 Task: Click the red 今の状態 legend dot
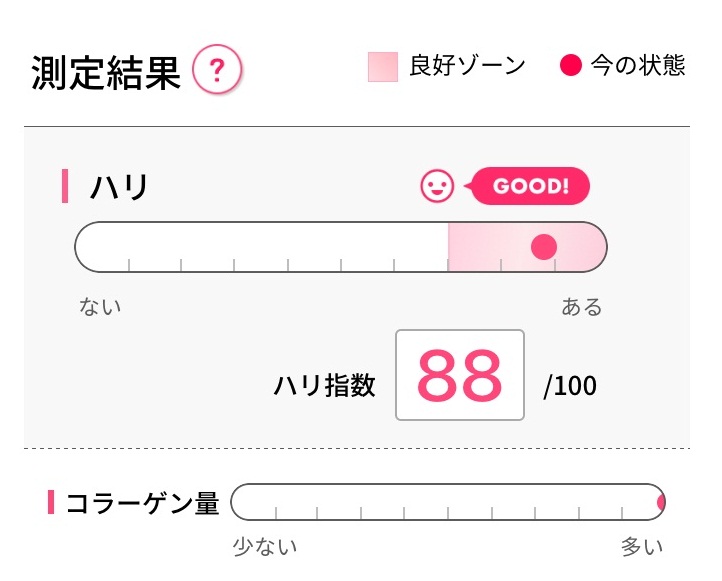tap(571, 65)
